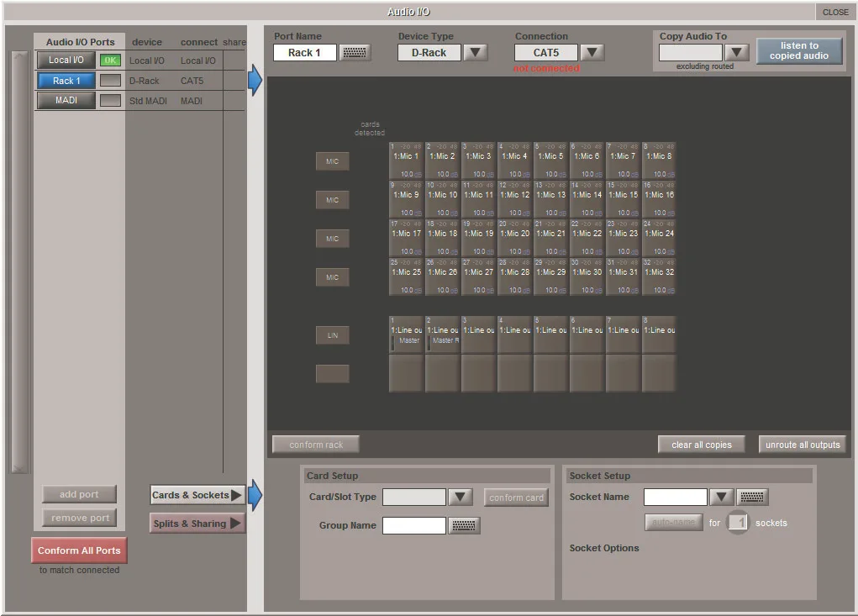
Task: Toggle the Local I/O OK status indicator
Action: pos(111,61)
